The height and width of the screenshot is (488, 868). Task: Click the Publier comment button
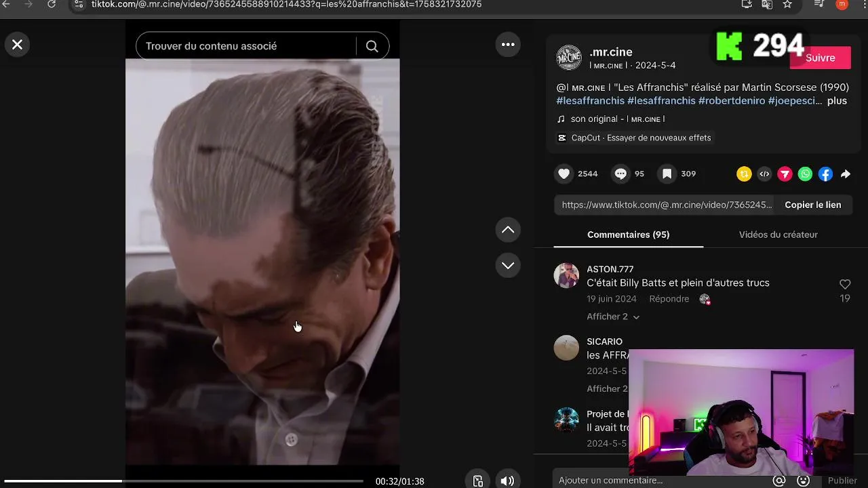(842, 481)
